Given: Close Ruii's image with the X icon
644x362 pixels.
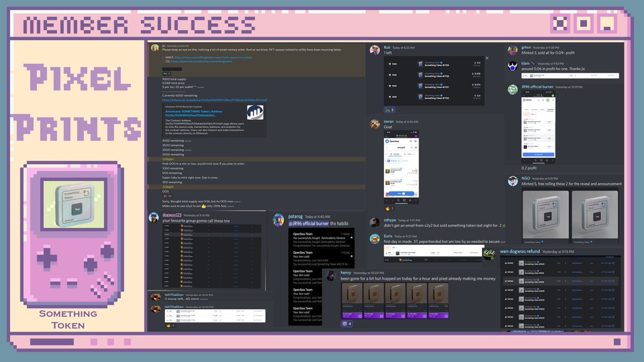Looking at the screenshot, I should click(487, 57).
